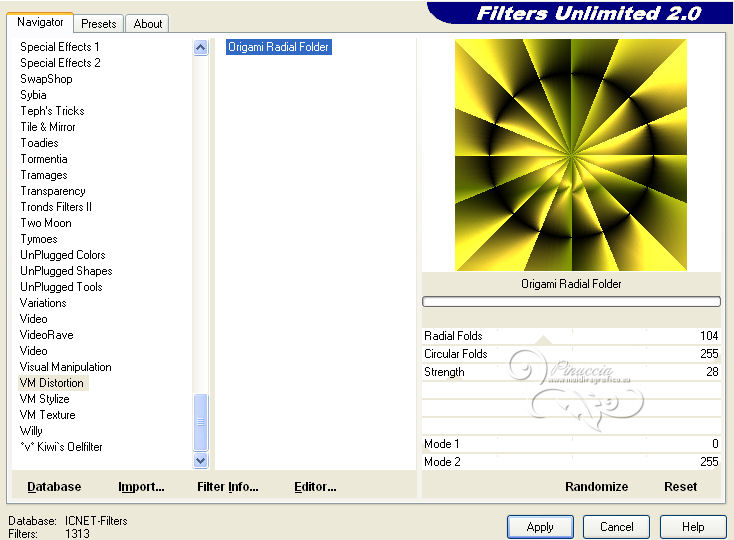
Task: Select UnPlugged Tools category
Action: [61, 287]
